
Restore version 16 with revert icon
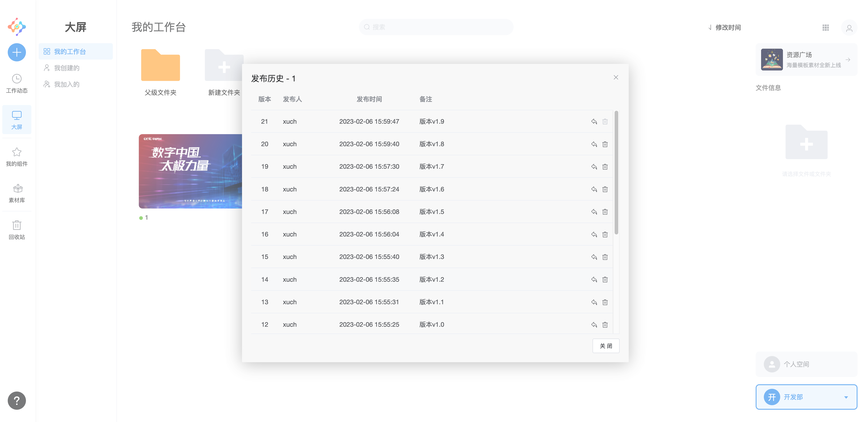point(594,234)
